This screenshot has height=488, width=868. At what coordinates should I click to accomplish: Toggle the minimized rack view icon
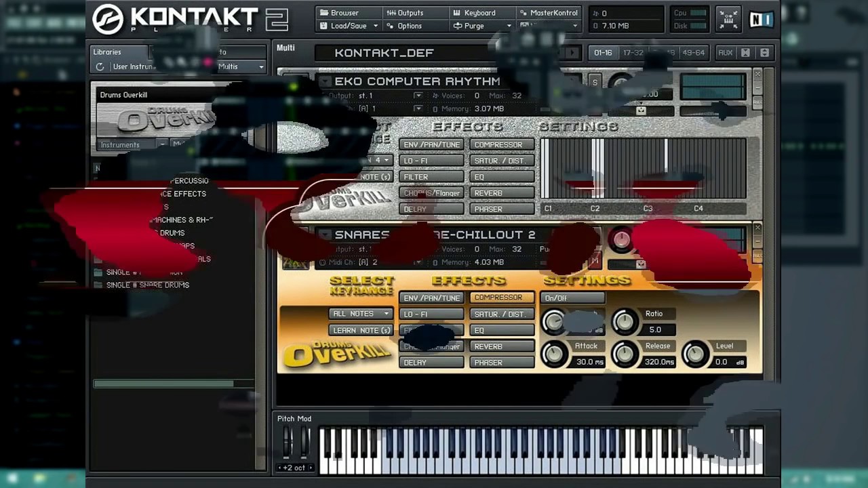click(728, 19)
